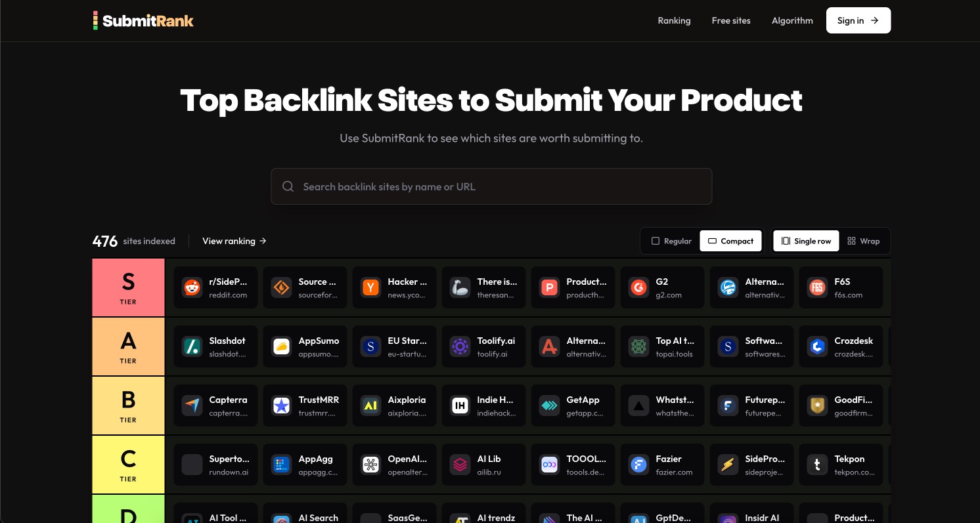Click the Slashdot slash icon

coord(192,346)
